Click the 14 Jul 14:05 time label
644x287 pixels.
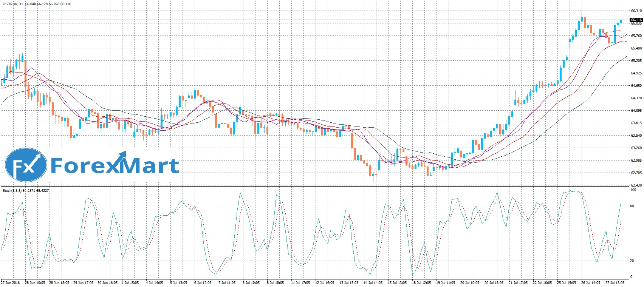coord(373,282)
